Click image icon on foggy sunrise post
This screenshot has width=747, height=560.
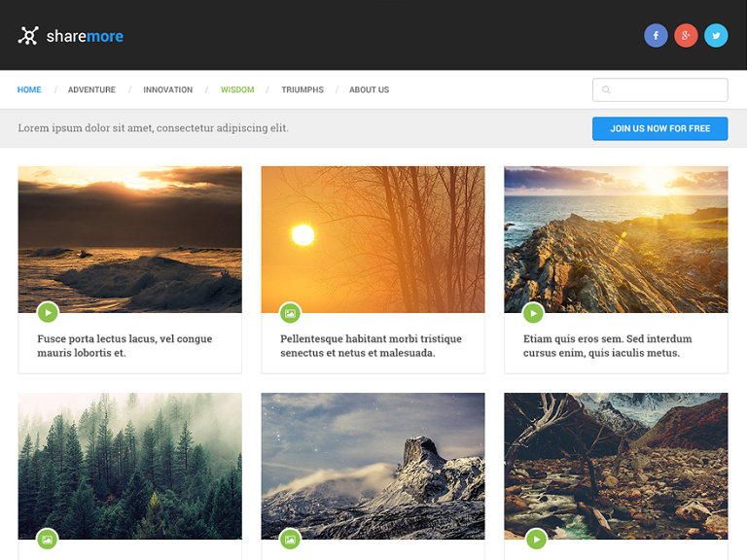click(290, 313)
